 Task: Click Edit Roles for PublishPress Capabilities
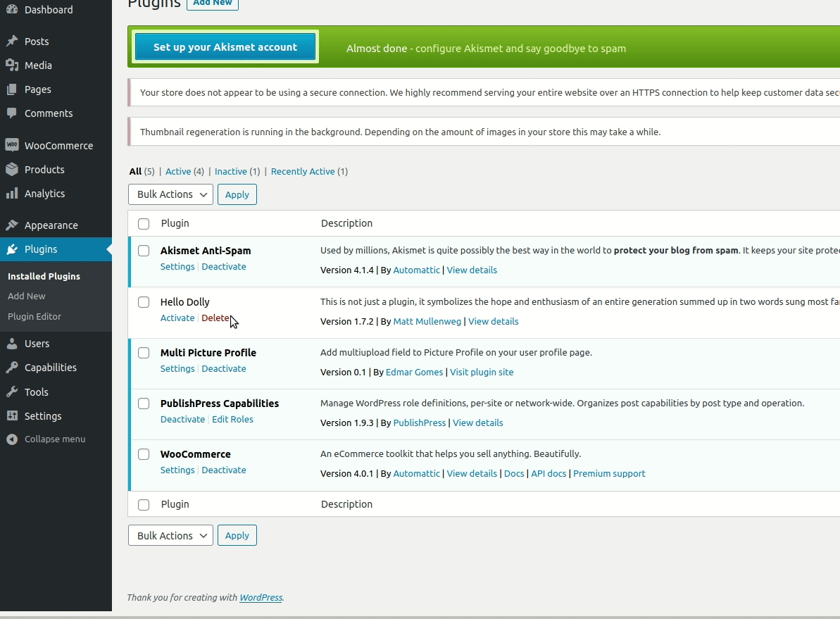click(232, 419)
